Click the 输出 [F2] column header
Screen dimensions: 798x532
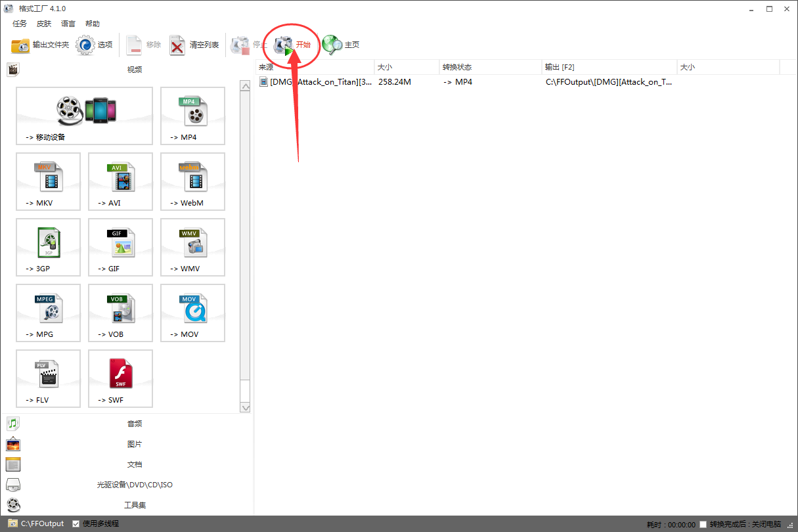(x=610, y=67)
